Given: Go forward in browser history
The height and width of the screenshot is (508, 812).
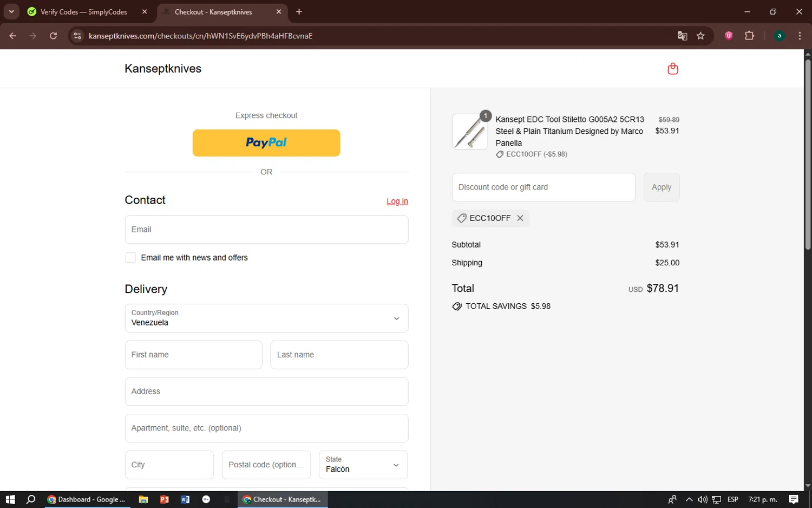Looking at the screenshot, I should pos(33,36).
